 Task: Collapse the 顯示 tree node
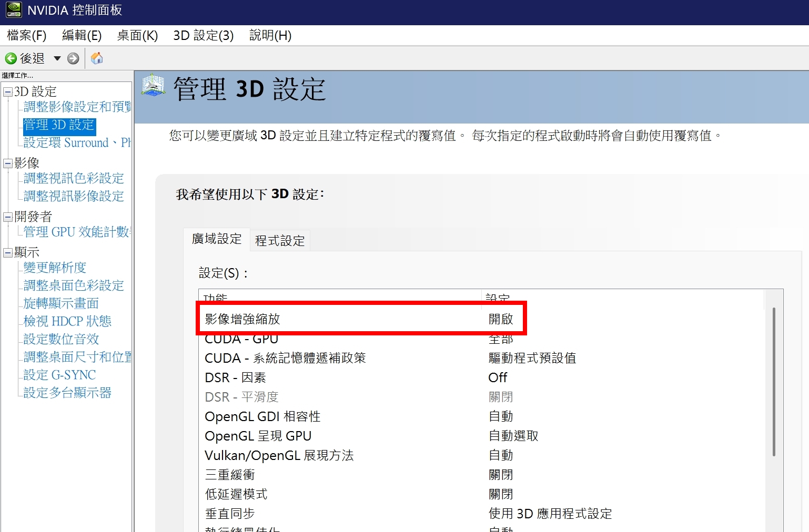[x=8, y=253]
